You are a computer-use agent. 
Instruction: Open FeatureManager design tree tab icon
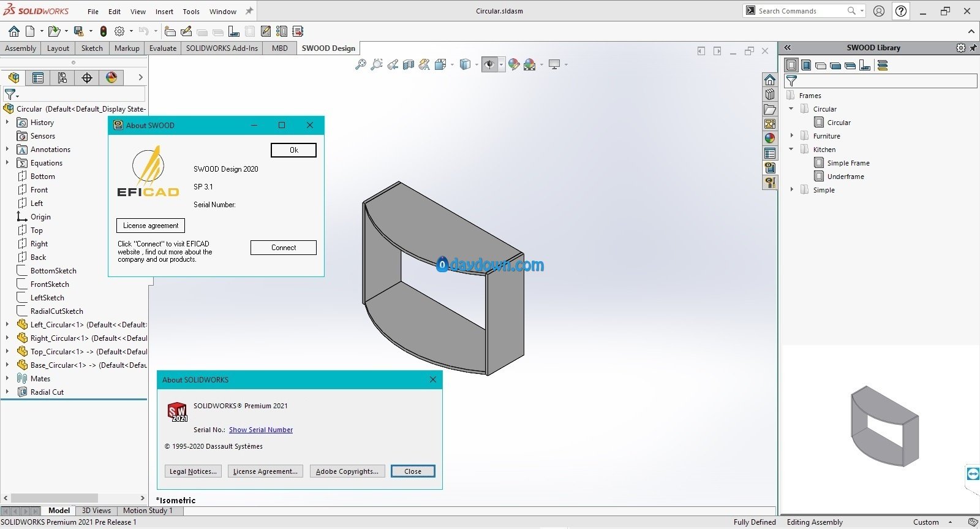pyautogui.click(x=13, y=77)
